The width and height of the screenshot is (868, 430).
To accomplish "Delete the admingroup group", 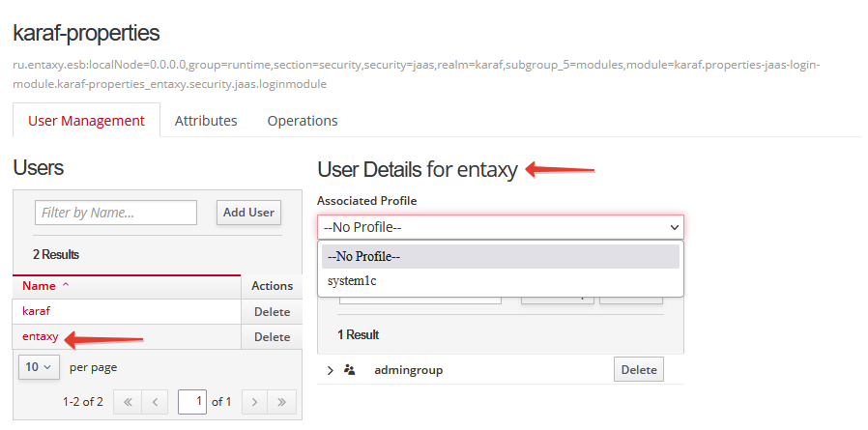I will pos(638,370).
